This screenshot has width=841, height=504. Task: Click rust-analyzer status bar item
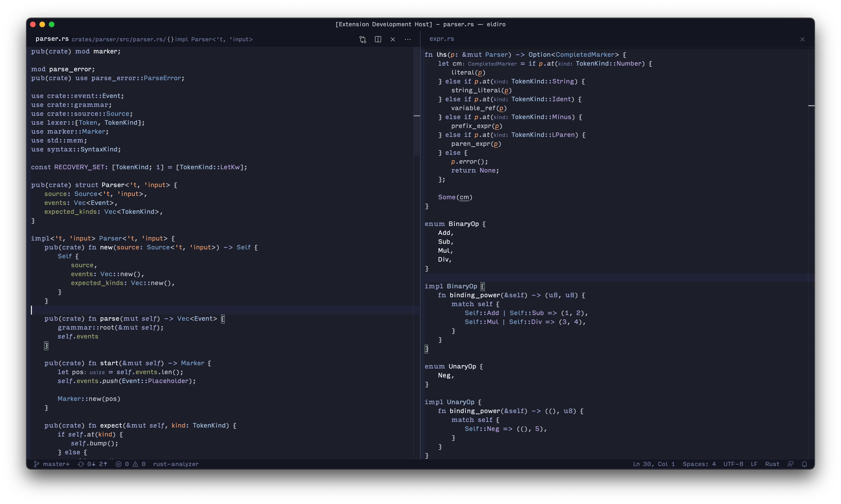point(176,464)
